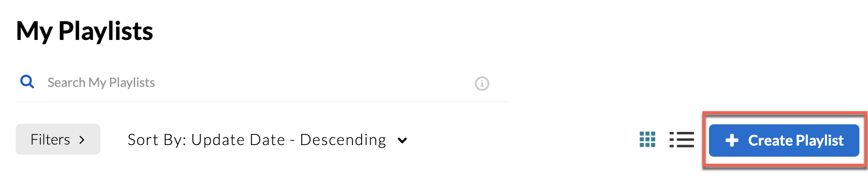The width and height of the screenshot is (868, 187).
Task: Open the Sort By dropdown
Action: point(267,139)
